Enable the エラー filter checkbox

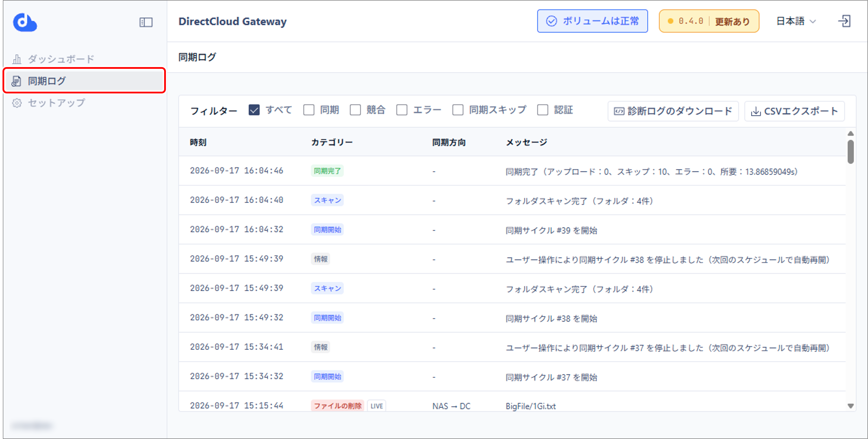402,110
